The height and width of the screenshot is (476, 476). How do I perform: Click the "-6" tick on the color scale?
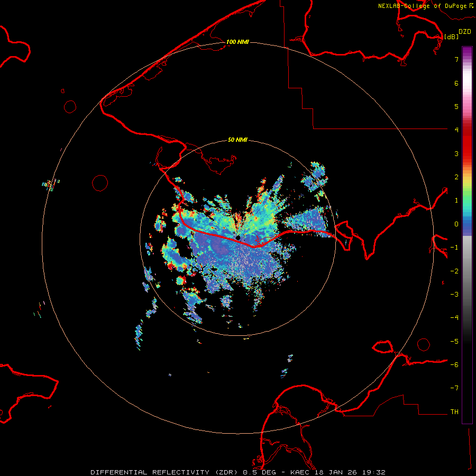click(x=454, y=365)
